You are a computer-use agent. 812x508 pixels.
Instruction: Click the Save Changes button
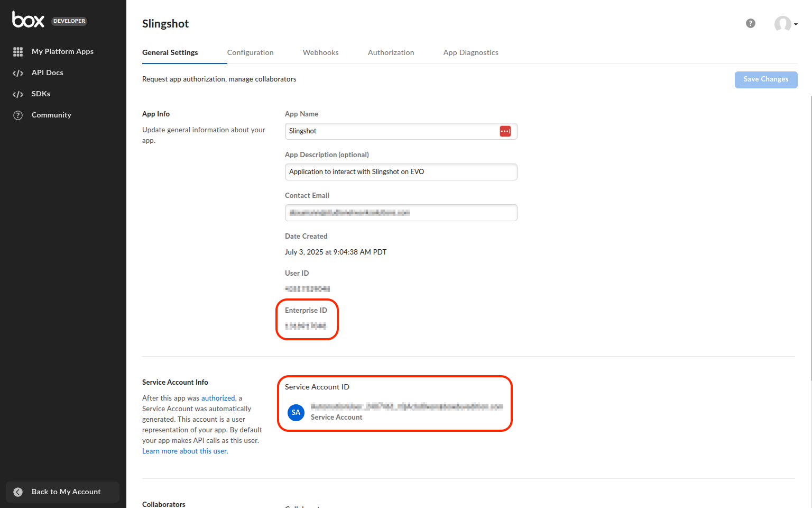(766, 79)
